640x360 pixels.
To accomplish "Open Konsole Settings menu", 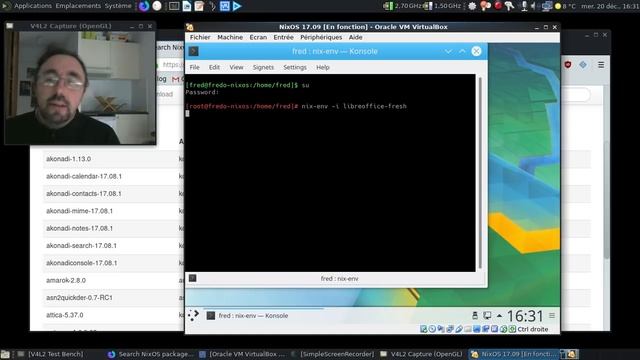I will (x=295, y=67).
